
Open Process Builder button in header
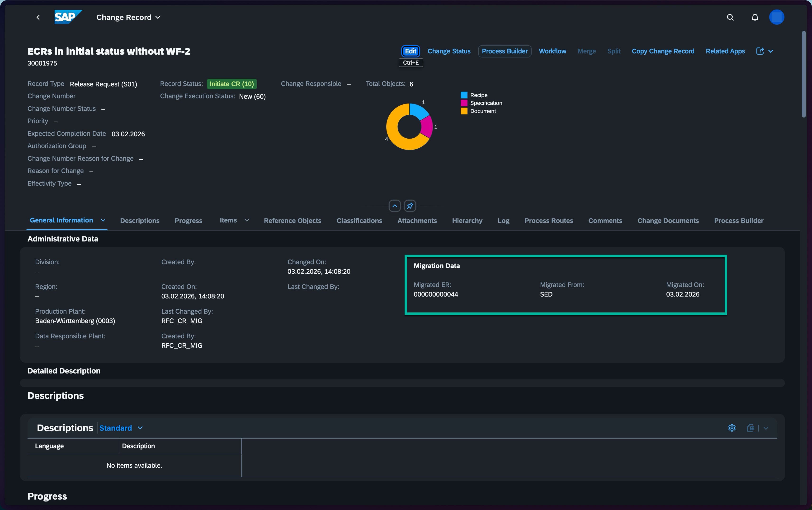505,51
